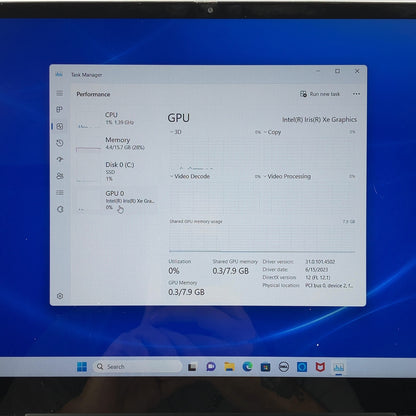Image resolution: width=416 pixels, height=416 pixels.
Task: Click the Intel(R) Iris(R) Xe Graphics label
Action: tap(319, 120)
